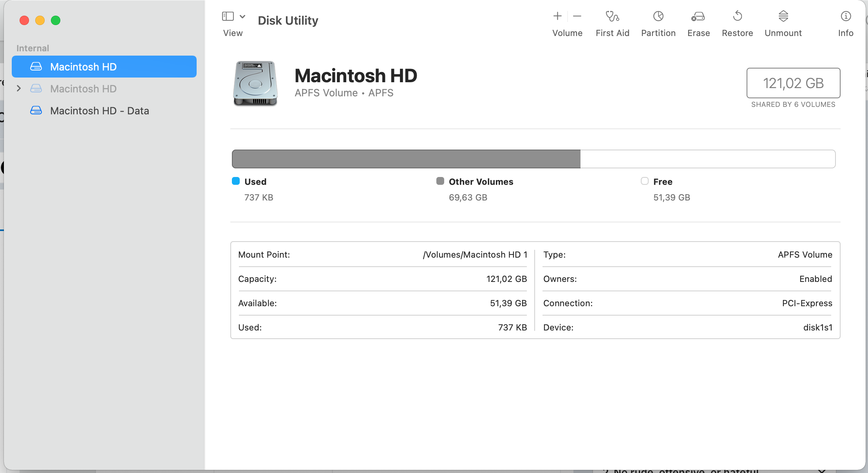The height and width of the screenshot is (473, 868).
Task: Select Macintosh HD - Data volume
Action: (x=99, y=111)
